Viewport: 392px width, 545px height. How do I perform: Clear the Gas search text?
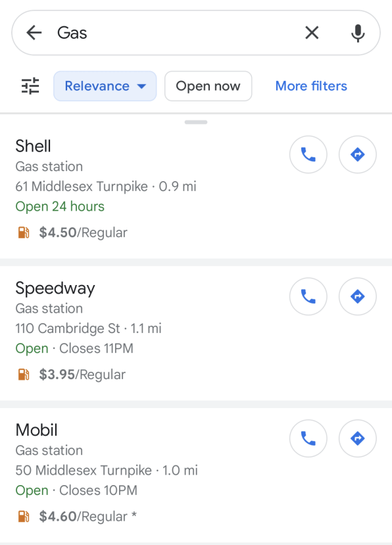312,33
